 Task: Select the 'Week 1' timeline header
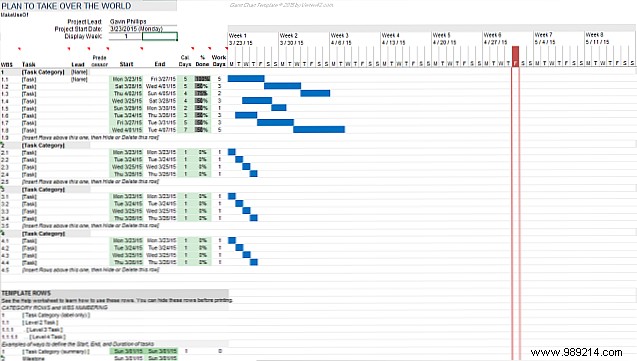tap(238, 35)
